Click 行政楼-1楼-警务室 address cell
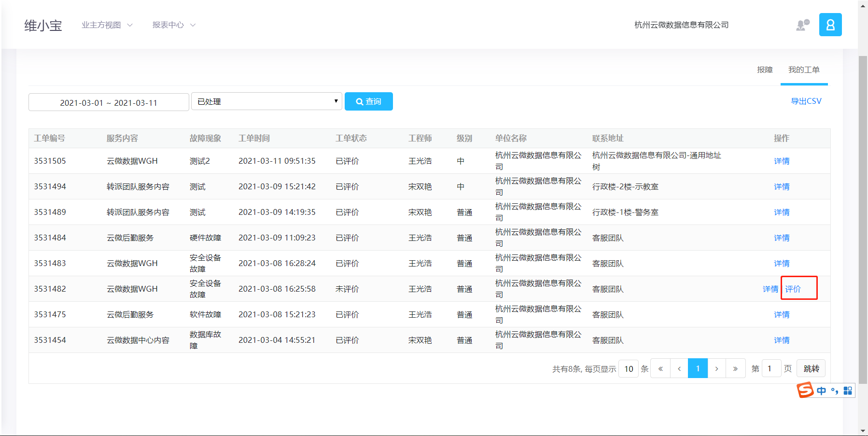Viewport: 868px width, 436px height. tap(625, 212)
